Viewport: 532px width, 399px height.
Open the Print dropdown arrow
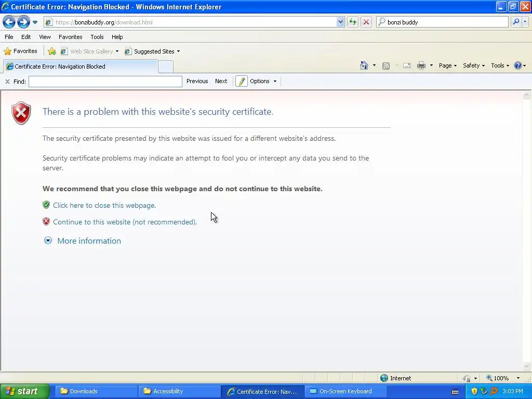click(x=431, y=65)
